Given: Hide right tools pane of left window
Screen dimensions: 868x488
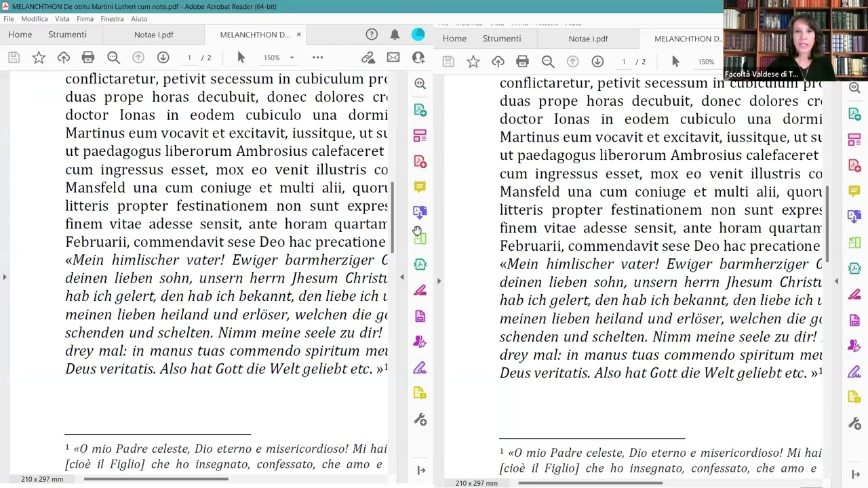Looking at the screenshot, I should coord(401,277).
